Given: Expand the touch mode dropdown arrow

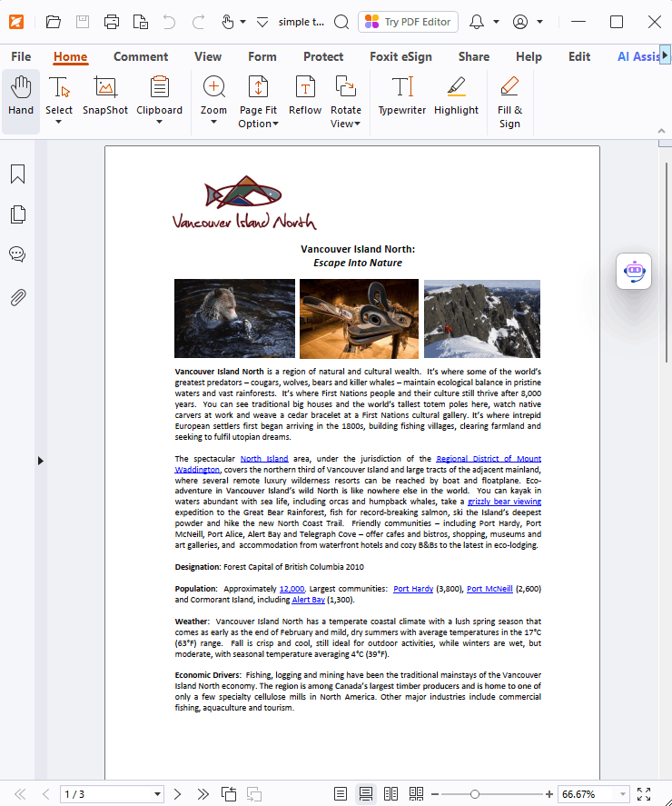Looking at the screenshot, I should tap(243, 22).
